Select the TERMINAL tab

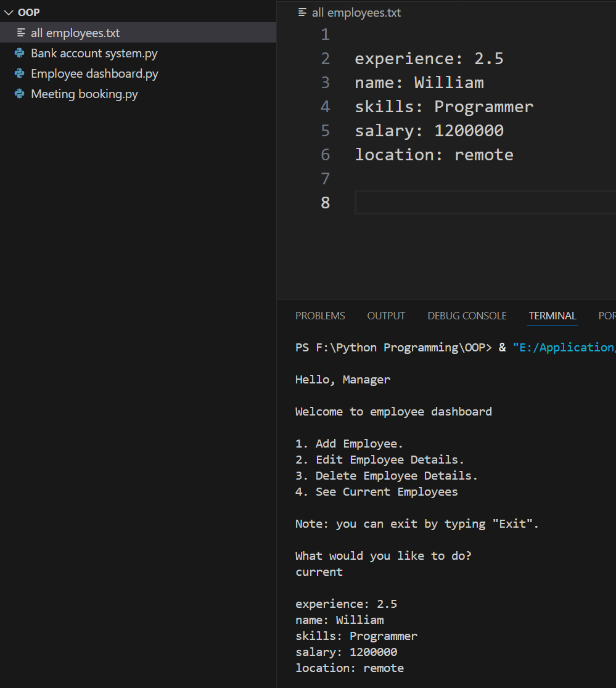tap(552, 316)
